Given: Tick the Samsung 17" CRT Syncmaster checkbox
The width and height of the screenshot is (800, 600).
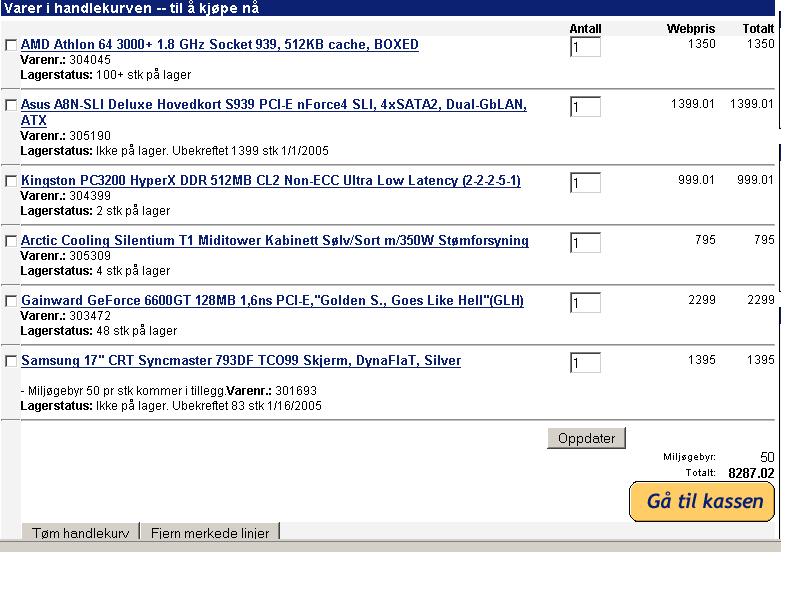Looking at the screenshot, I should tap(11, 361).
